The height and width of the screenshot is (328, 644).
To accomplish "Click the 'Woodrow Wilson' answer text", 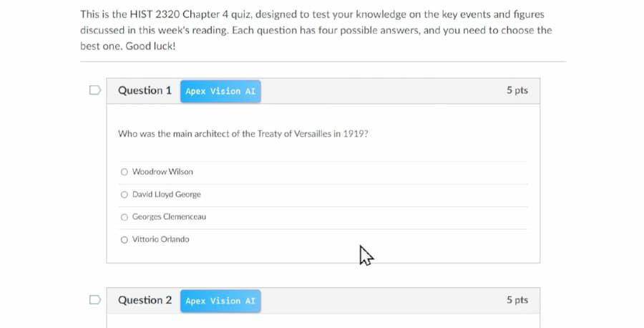I will pyautogui.click(x=162, y=172).
